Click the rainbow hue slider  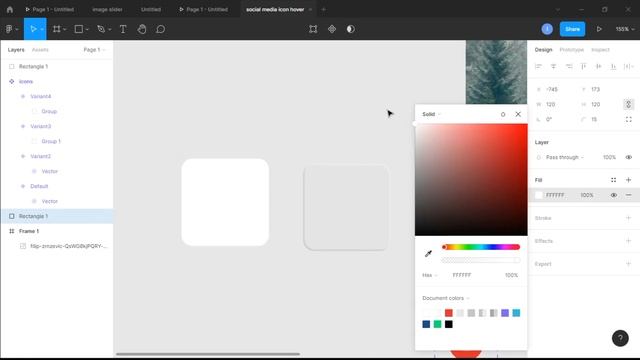pyautogui.click(x=480, y=247)
